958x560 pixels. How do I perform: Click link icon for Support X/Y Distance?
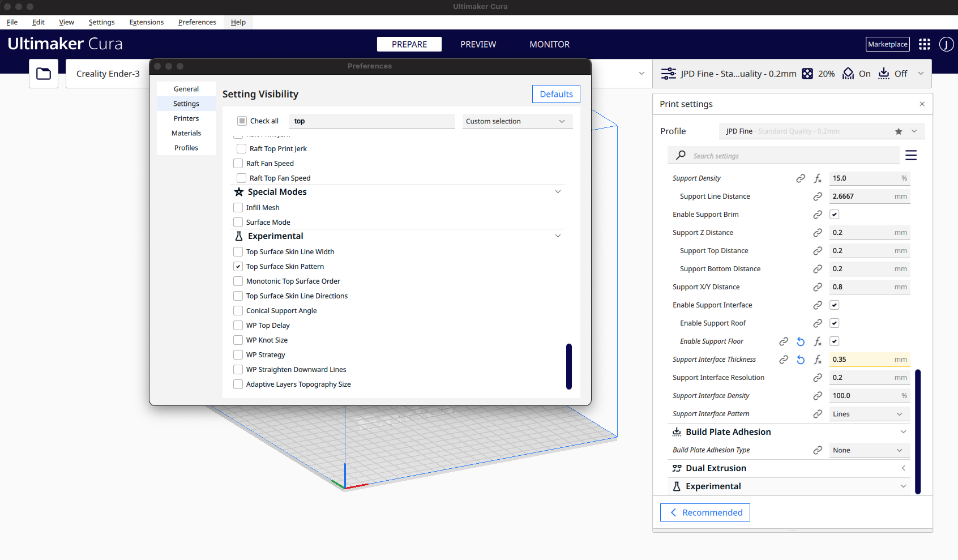(x=818, y=287)
